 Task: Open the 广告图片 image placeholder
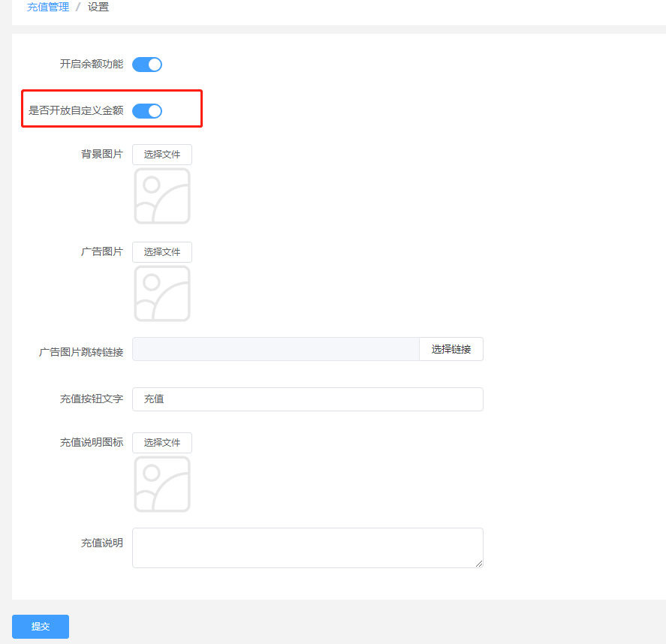(162, 293)
